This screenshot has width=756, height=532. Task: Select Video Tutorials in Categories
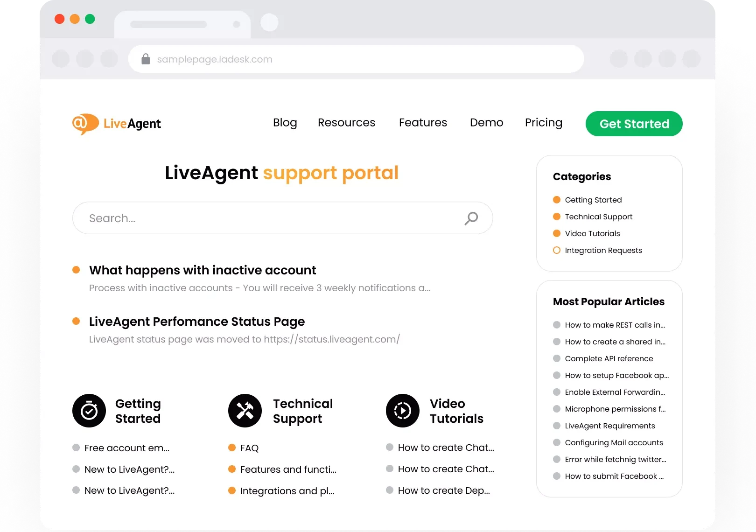[592, 233]
